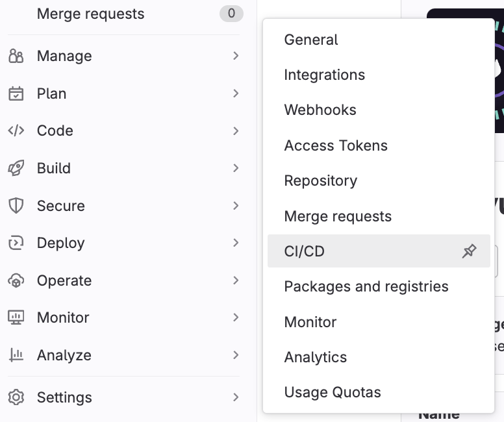504x422 pixels.
Task: Pin the CI/CD menu item
Action: (x=469, y=251)
